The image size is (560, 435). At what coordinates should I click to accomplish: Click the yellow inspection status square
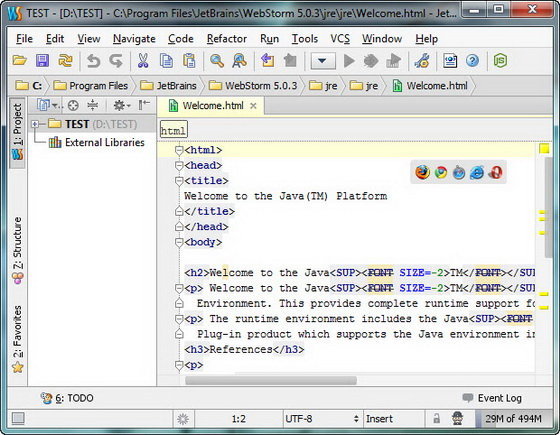[544, 149]
